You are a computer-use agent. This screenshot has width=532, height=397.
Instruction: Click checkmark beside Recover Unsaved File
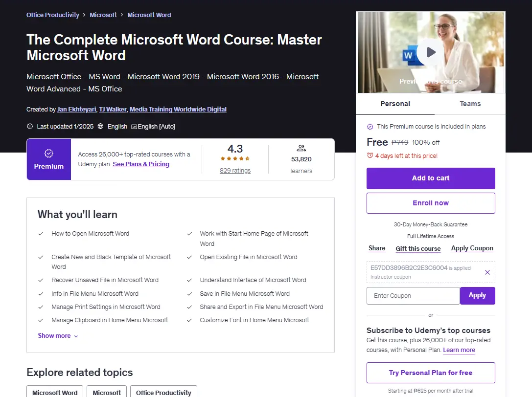[41, 280]
